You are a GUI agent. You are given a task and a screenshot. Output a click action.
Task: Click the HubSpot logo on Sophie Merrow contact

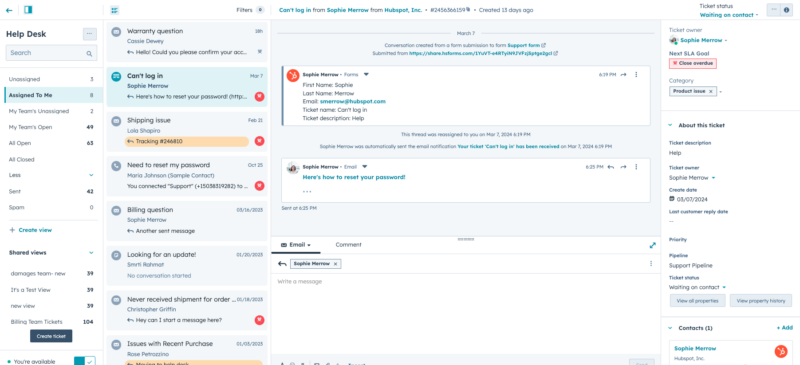point(781,351)
